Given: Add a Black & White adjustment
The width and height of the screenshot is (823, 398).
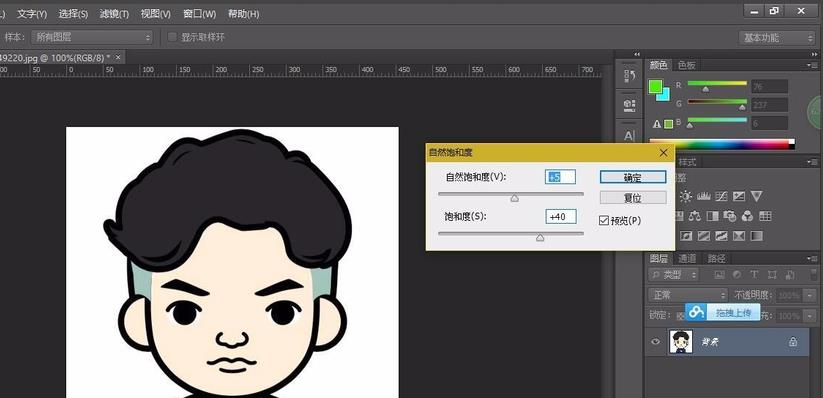Looking at the screenshot, I should 712,216.
